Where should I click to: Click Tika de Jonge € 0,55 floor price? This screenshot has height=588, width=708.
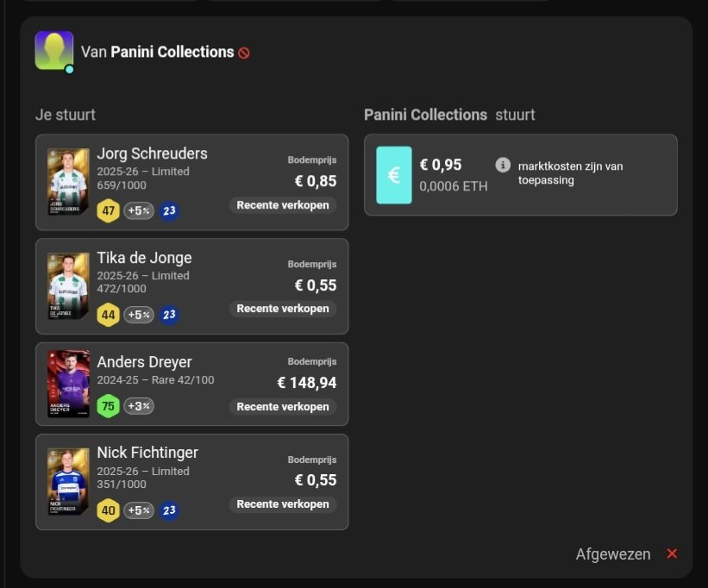pyautogui.click(x=316, y=285)
